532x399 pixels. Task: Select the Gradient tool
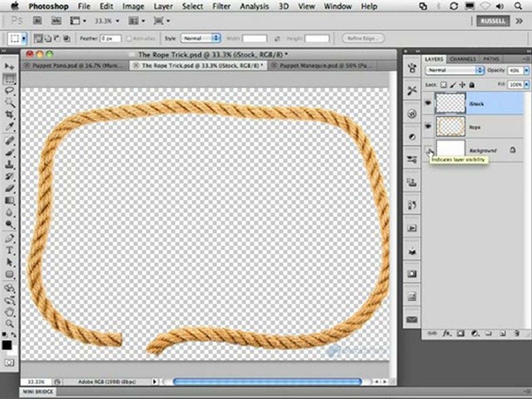(x=10, y=201)
